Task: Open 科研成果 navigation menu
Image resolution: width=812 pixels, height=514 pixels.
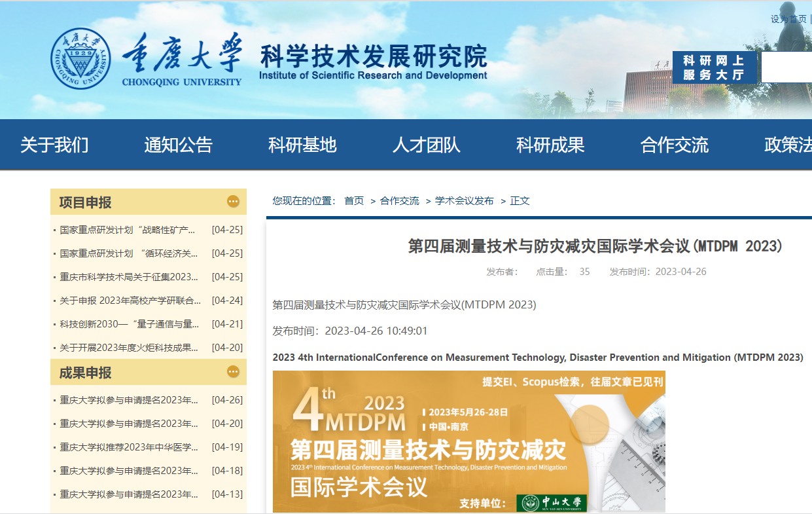Action: click(x=550, y=145)
